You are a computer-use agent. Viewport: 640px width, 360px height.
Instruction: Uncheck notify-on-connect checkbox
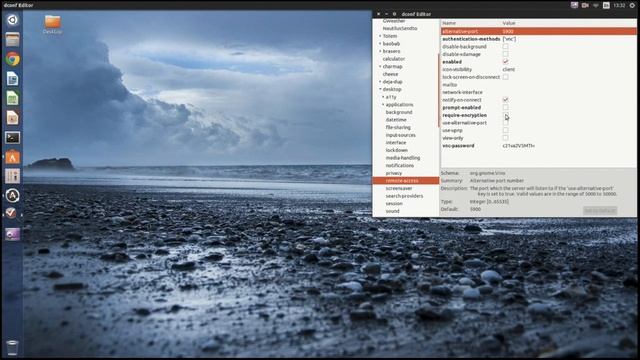[x=505, y=100]
